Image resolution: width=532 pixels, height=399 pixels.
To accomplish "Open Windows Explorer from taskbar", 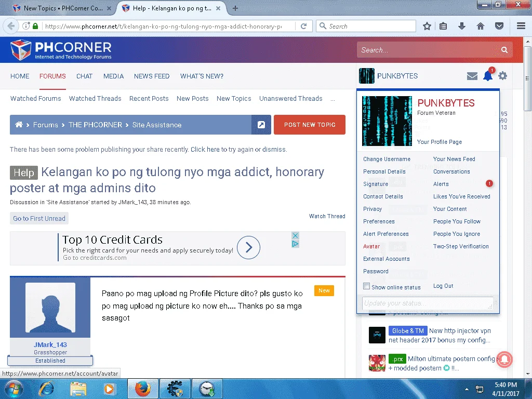I will (78, 389).
